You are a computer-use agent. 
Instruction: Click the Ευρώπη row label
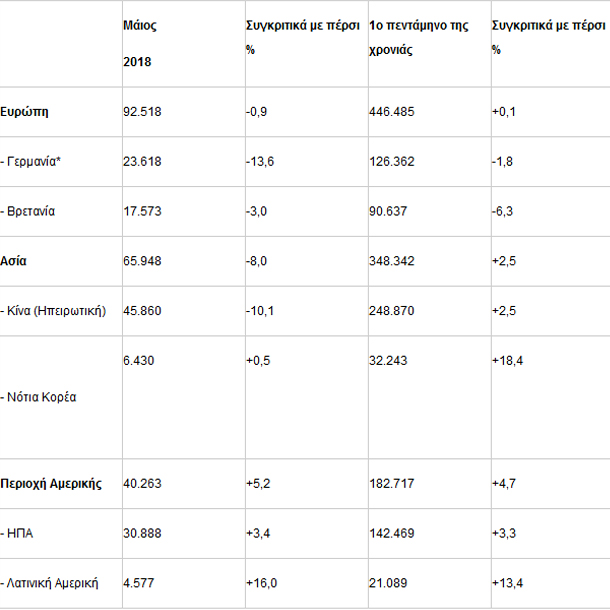click(25, 112)
